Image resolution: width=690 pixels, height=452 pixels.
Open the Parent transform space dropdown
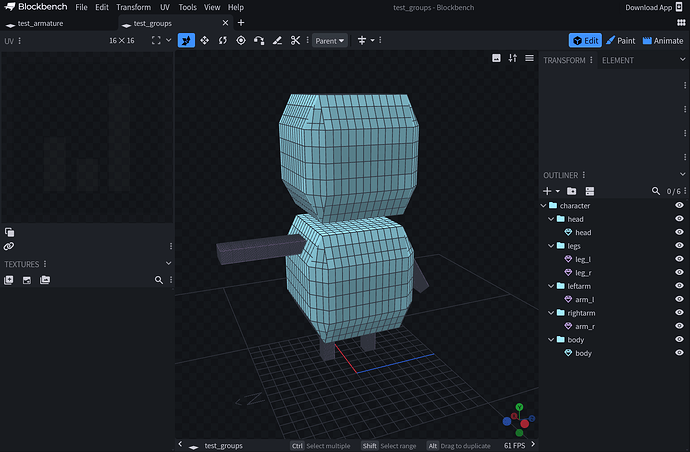[x=329, y=41]
